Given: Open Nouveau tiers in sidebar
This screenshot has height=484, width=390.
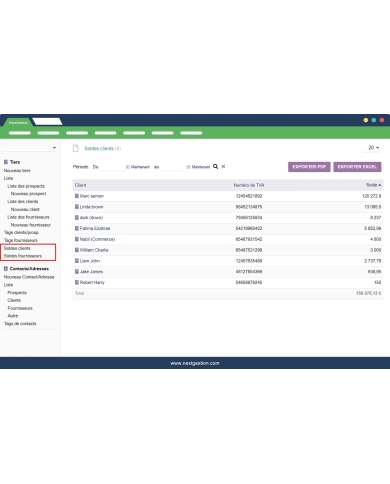Looking at the screenshot, I should click(17, 171).
